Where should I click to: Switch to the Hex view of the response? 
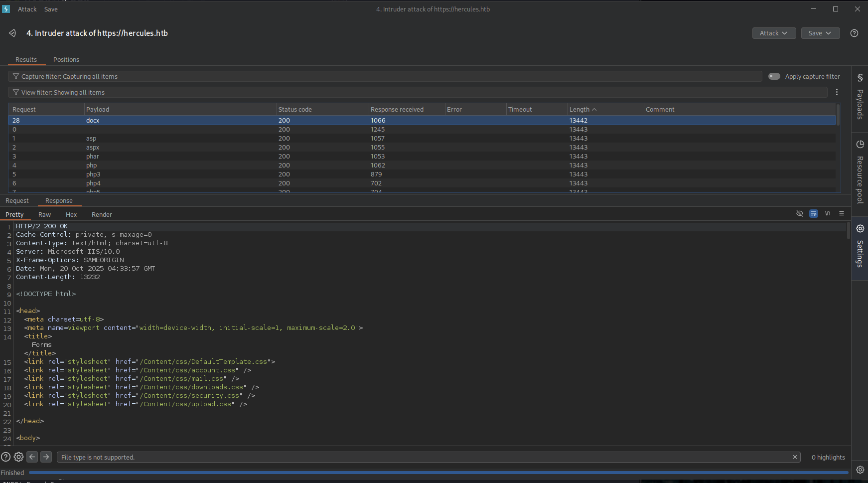click(71, 214)
